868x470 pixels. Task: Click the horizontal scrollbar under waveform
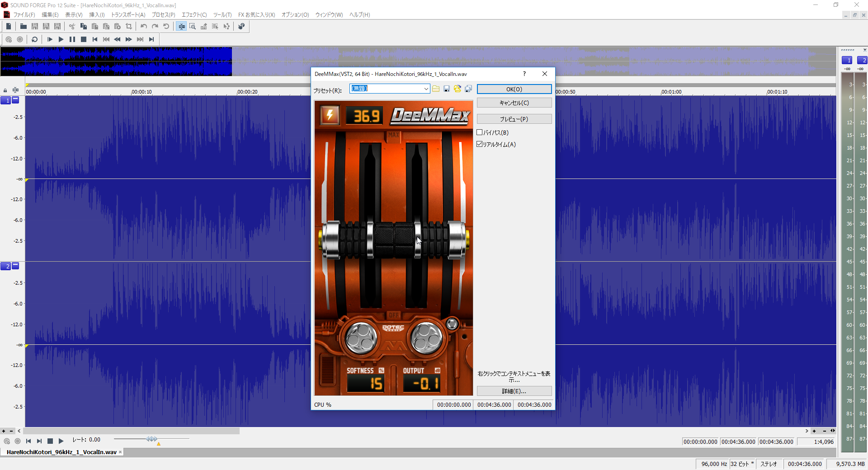[x=132, y=431]
